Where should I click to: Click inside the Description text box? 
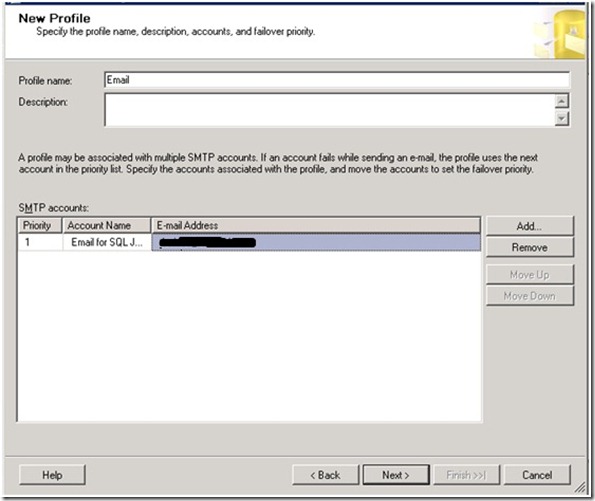(330, 110)
